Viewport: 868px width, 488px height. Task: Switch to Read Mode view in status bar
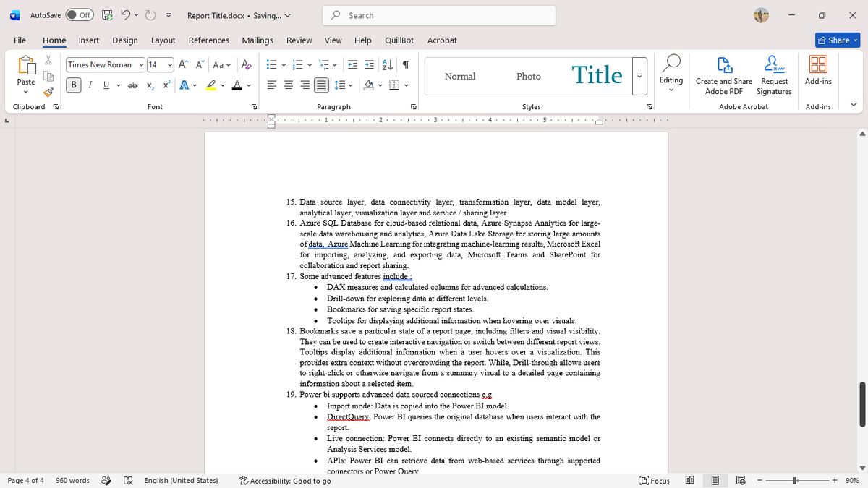click(689, 481)
